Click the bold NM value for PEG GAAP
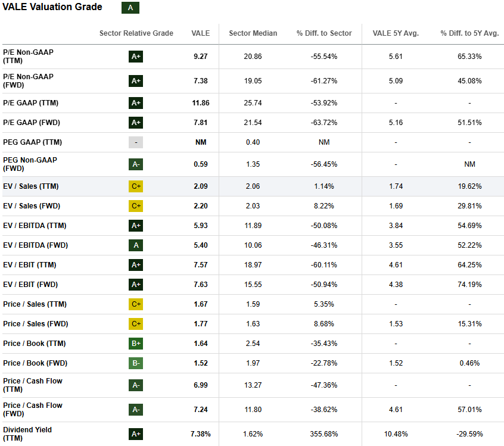The height and width of the screenshot is (446, 504). click(x=201, y=142)
